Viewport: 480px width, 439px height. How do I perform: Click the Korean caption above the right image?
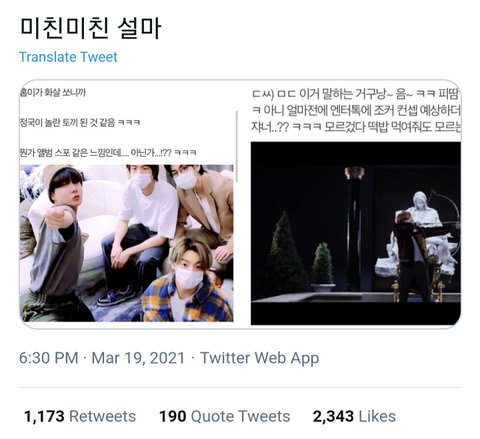[356, 110]
